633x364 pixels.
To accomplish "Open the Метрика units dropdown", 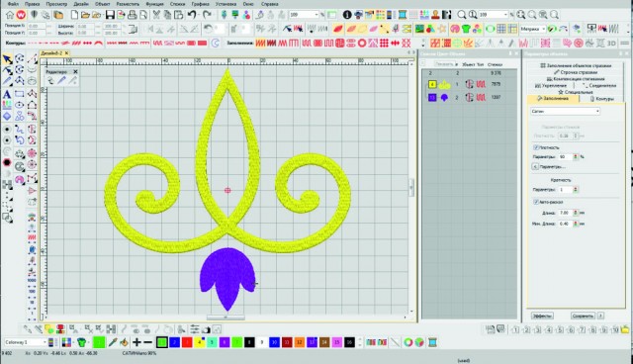I will click(x=532, y=29).
